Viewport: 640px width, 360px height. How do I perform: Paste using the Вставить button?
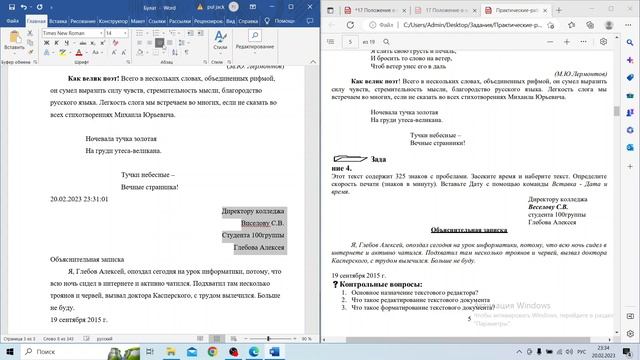(x=14, y=42)
